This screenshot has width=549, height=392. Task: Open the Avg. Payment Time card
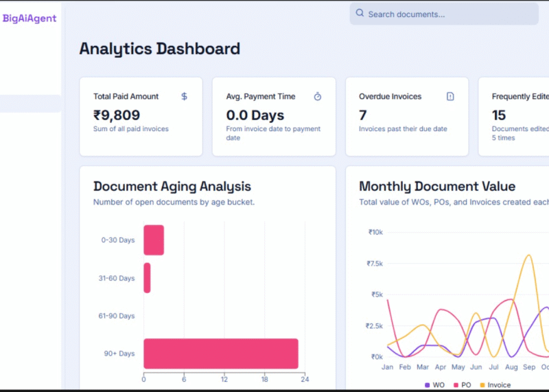pos(273,117)
